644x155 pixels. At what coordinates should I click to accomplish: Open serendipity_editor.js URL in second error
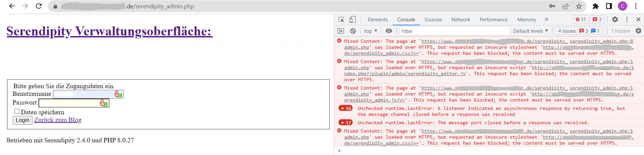405,74
